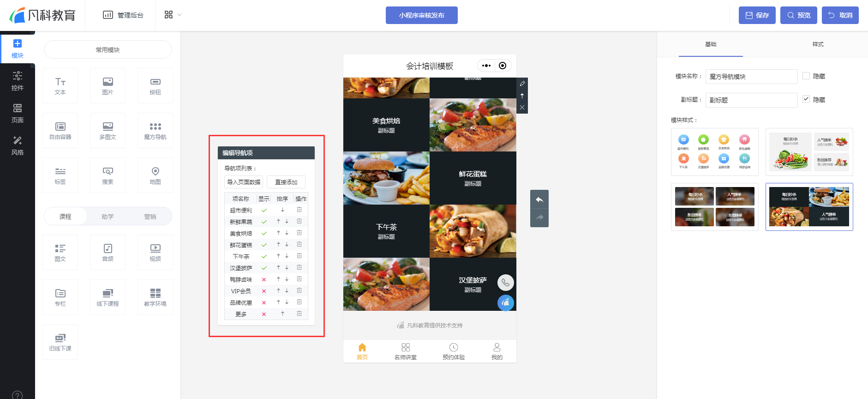Click 导入页面数据 button

click(244, 182)
